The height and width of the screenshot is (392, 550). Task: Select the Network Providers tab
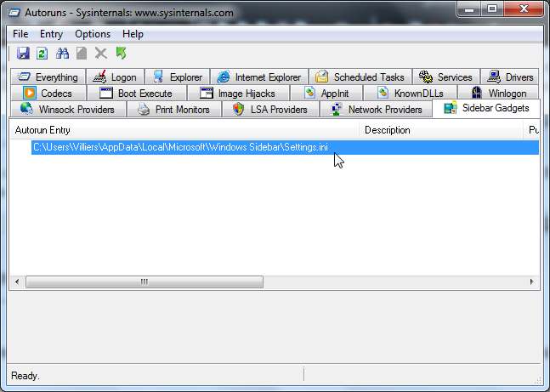click(376, 110)
